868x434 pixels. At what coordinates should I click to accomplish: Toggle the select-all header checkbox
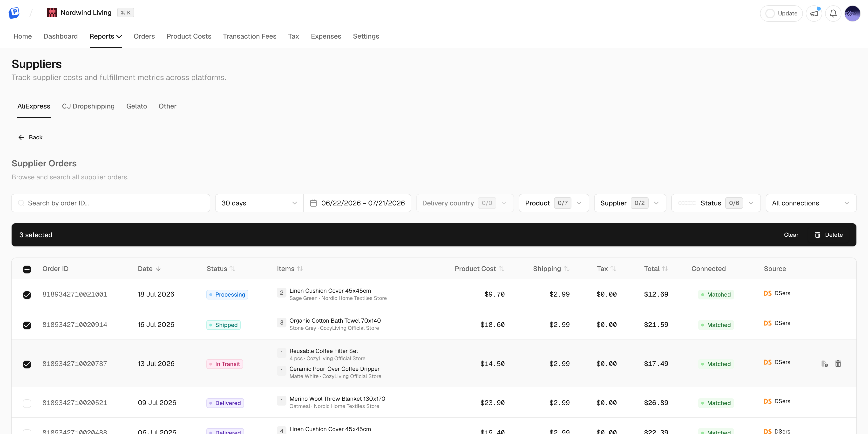click(27, 269)
